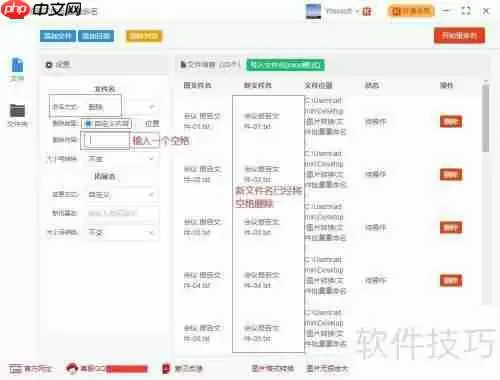500x380 pixels.
Task: Select the blue file icon in left sidebar
Action: 17,65
